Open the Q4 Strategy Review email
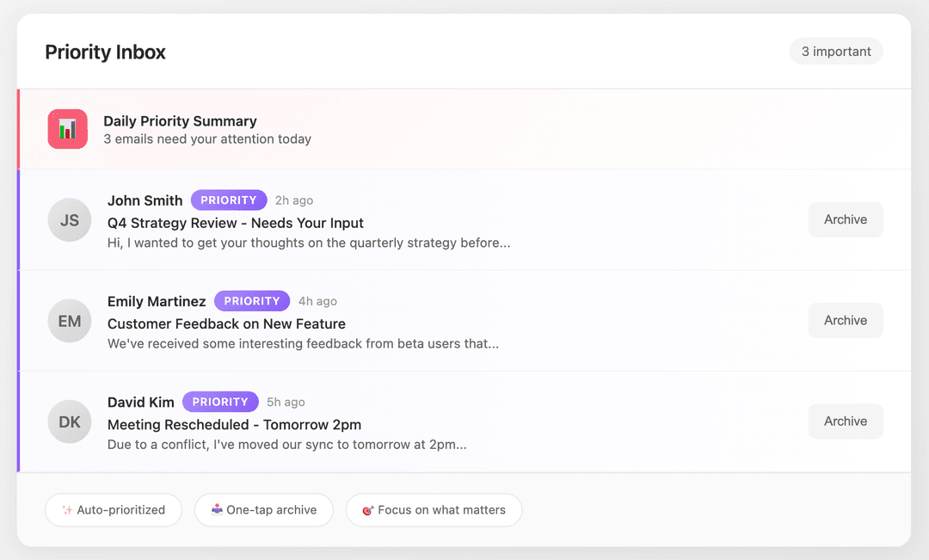The image size is (929, 560). click(235, 223)
